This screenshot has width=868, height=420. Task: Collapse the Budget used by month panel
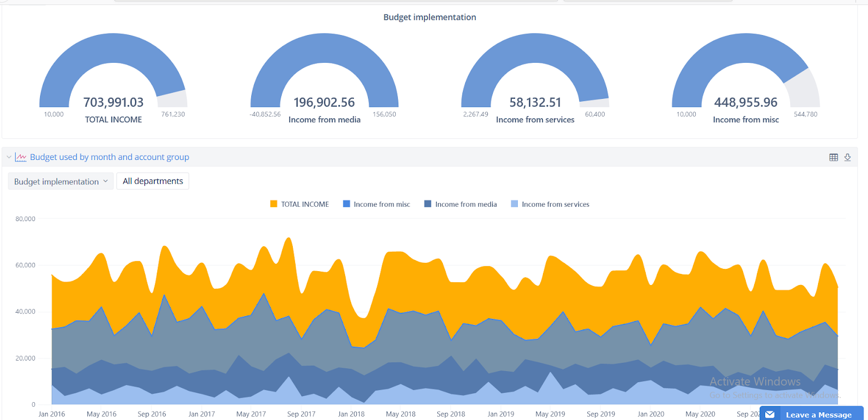click(x=9, y=157)
